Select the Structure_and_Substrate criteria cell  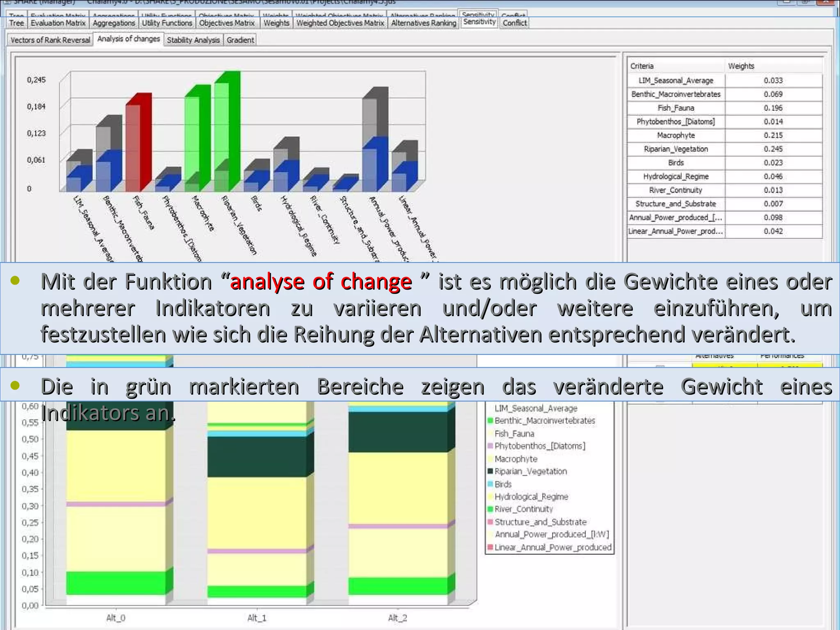tap(676, 204)
